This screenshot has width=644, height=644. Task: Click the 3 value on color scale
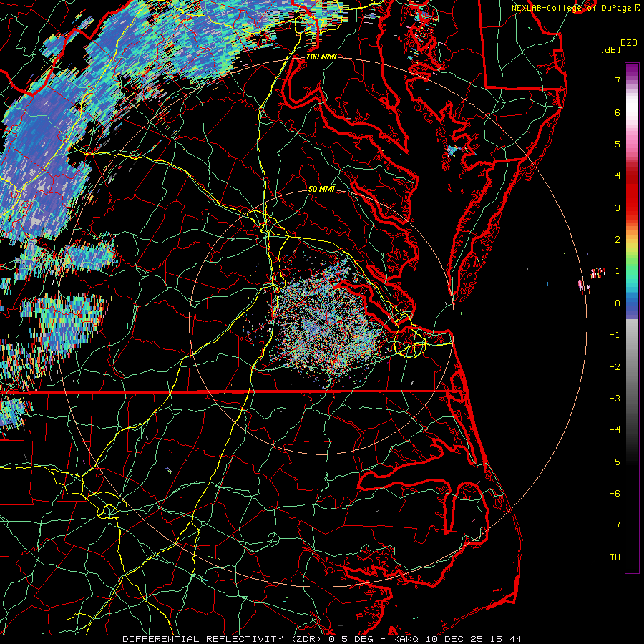[618, 208]
